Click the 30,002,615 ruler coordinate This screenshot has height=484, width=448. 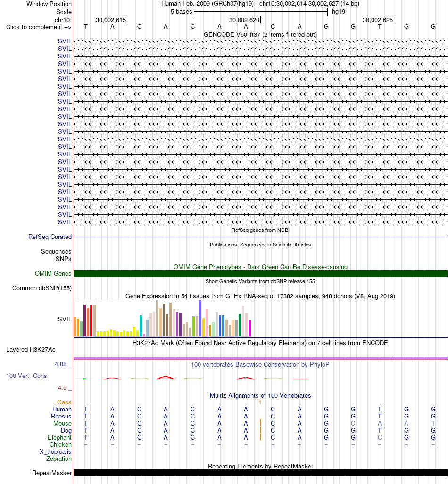[x=111, y=20]
